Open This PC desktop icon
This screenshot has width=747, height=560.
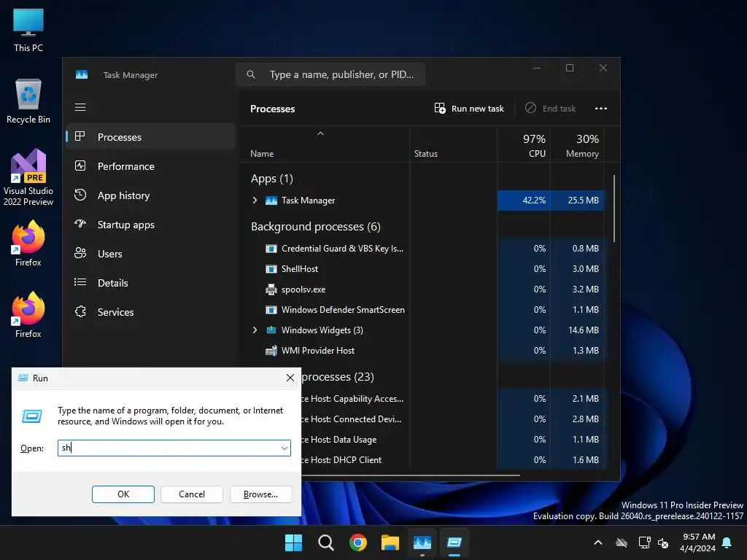pyautogui.click(x=28, y=29)
